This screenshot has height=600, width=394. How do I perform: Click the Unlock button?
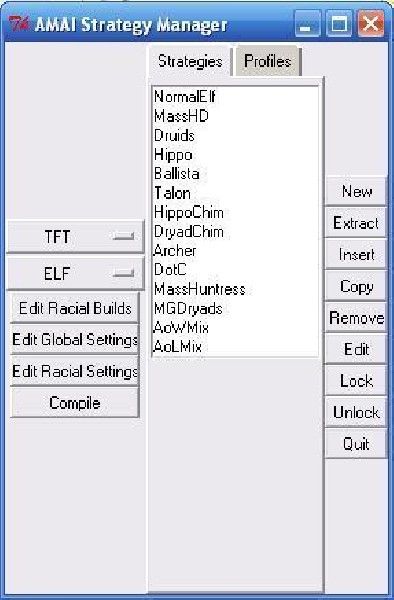click(x=356, y=412)
